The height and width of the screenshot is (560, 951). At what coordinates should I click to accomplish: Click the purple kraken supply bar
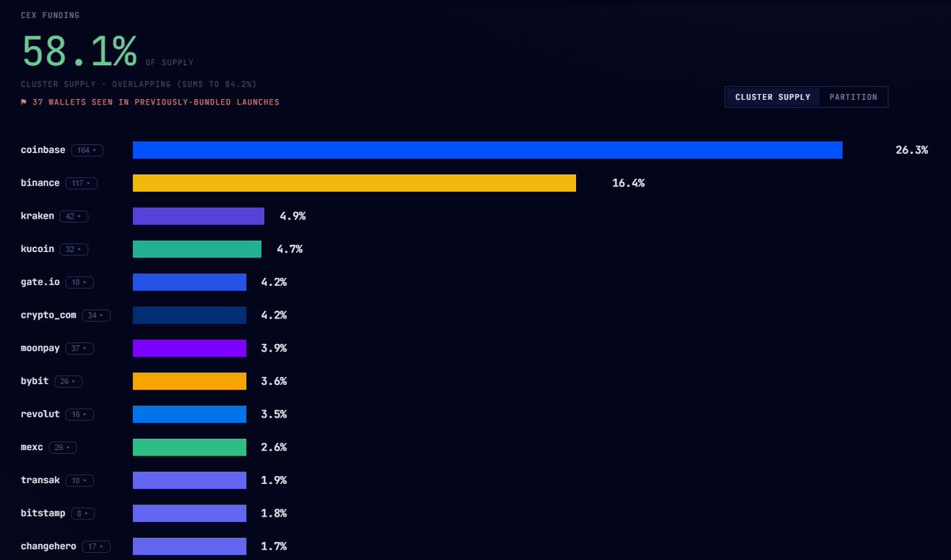(x=198, y=216)
